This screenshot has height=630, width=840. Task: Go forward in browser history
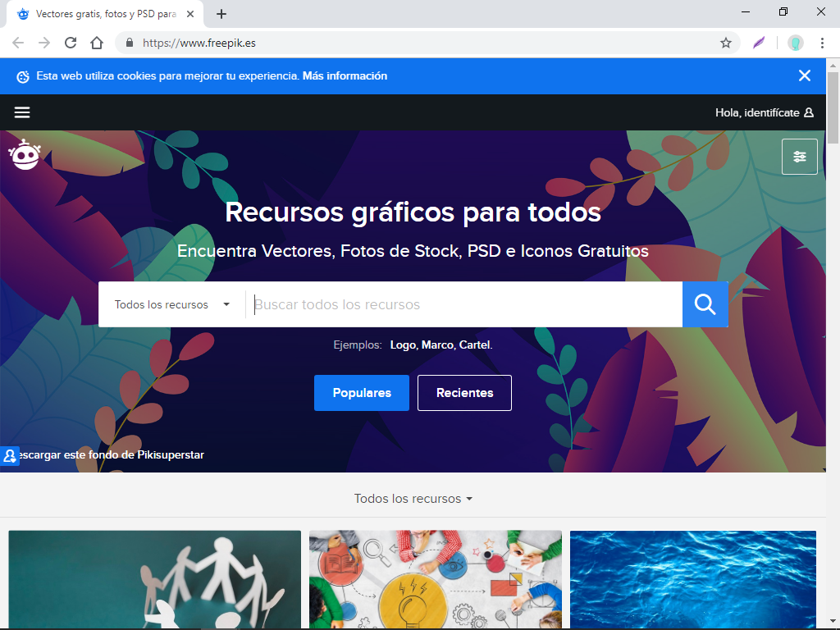pyautogui.click(x=44, y=43)
